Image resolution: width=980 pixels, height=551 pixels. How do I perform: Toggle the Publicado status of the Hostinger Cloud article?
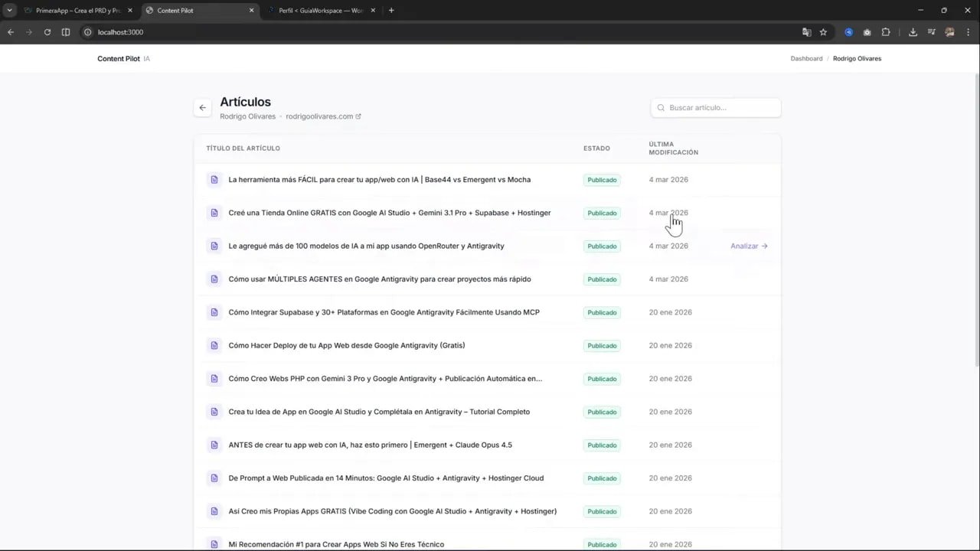pos(602,478)
